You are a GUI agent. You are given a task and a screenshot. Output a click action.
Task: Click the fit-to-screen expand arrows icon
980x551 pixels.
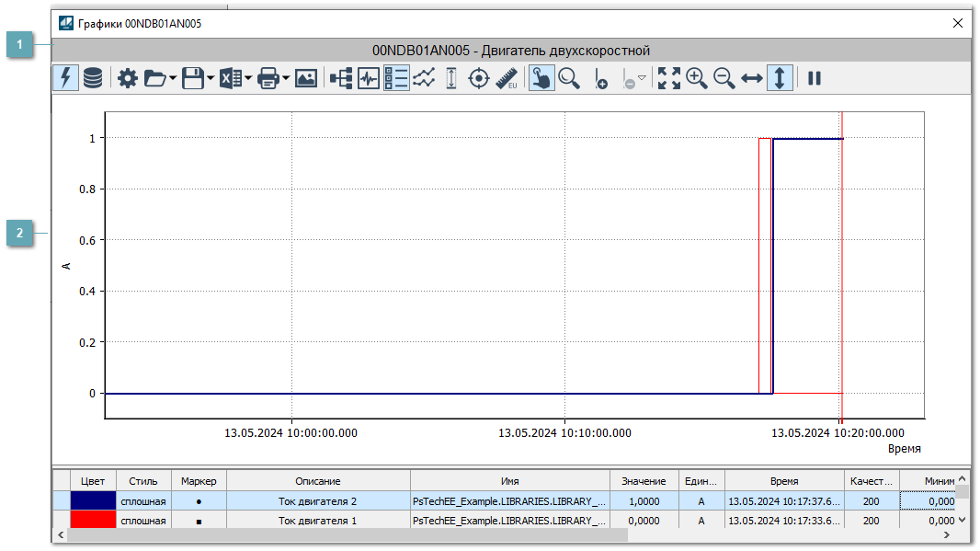[x=669, y=79]
